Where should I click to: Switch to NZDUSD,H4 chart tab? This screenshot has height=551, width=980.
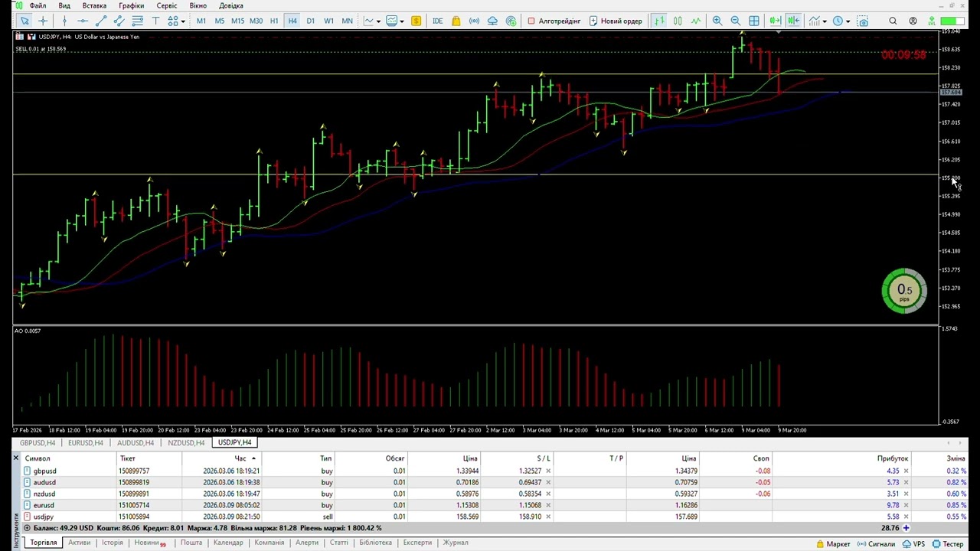pyautogui.click(x=186, y=442)
